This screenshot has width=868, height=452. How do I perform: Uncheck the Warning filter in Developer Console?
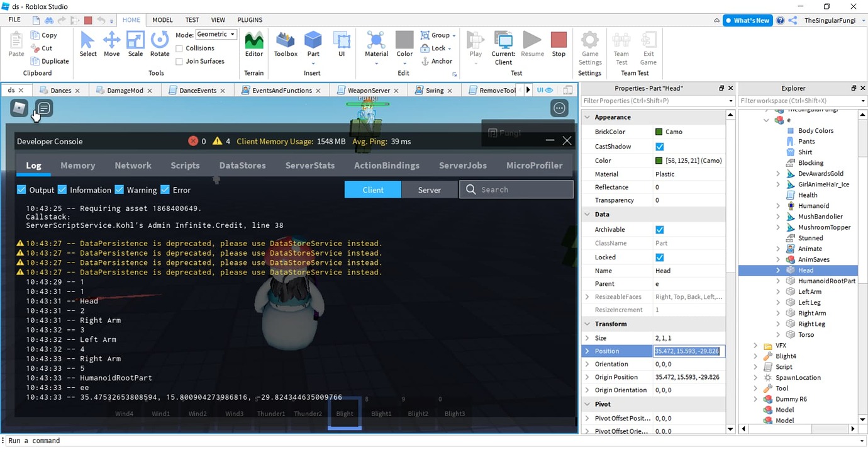tap(120, 189)
